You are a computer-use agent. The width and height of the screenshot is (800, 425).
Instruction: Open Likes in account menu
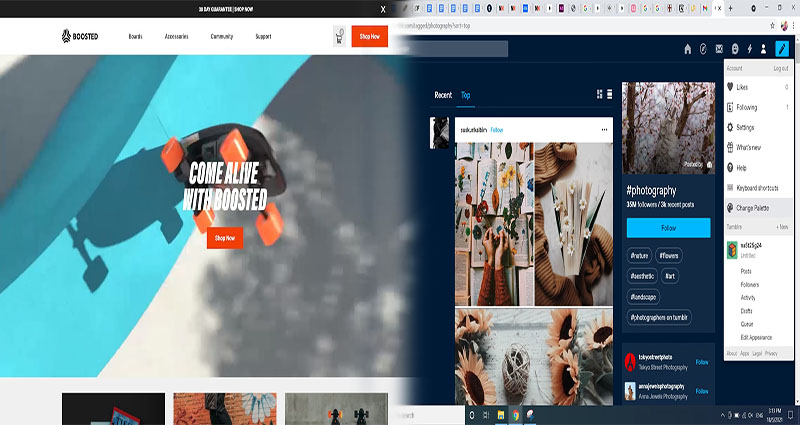(x=759, y=87)
